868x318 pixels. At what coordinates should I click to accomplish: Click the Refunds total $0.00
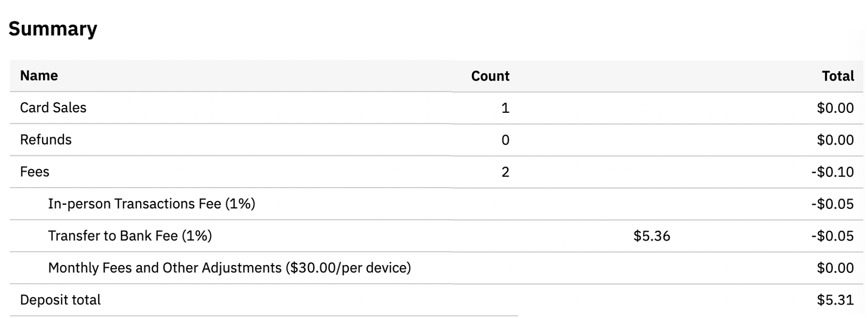click(835, 140)
